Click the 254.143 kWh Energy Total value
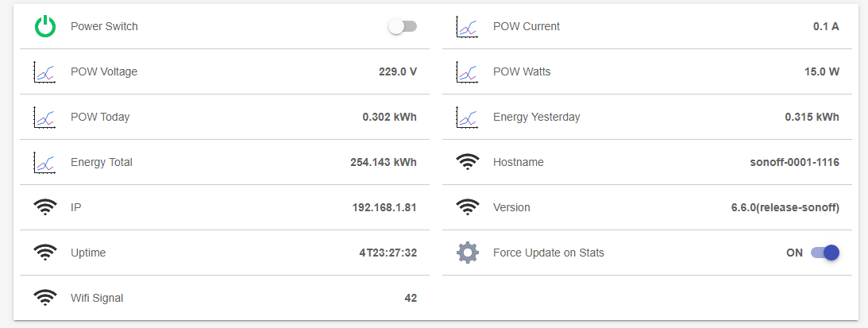The height and width of the screenshot is (328, 868). coord(384,162)
